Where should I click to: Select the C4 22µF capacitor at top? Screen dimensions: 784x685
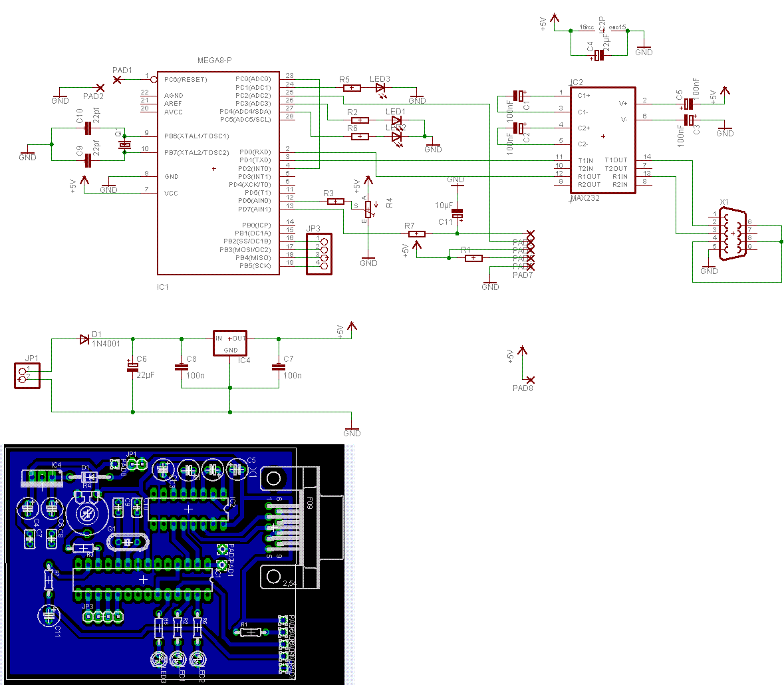(598, 55)
